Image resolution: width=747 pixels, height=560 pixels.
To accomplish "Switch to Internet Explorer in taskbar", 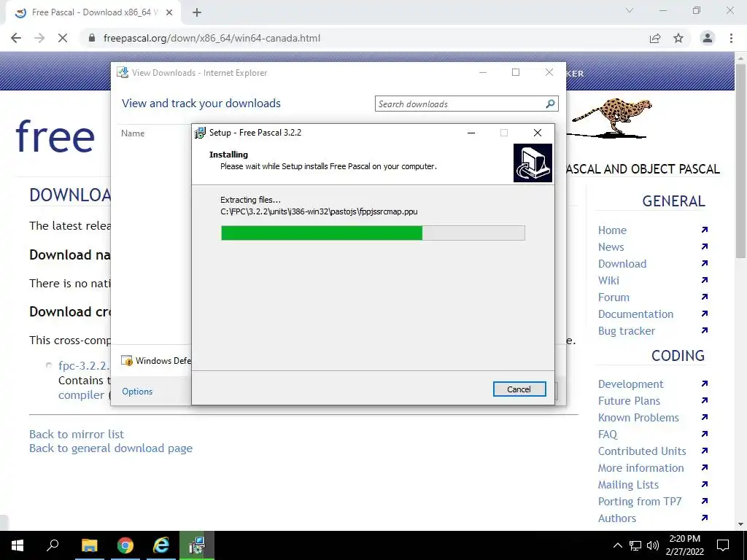I will tap(161, 545).
